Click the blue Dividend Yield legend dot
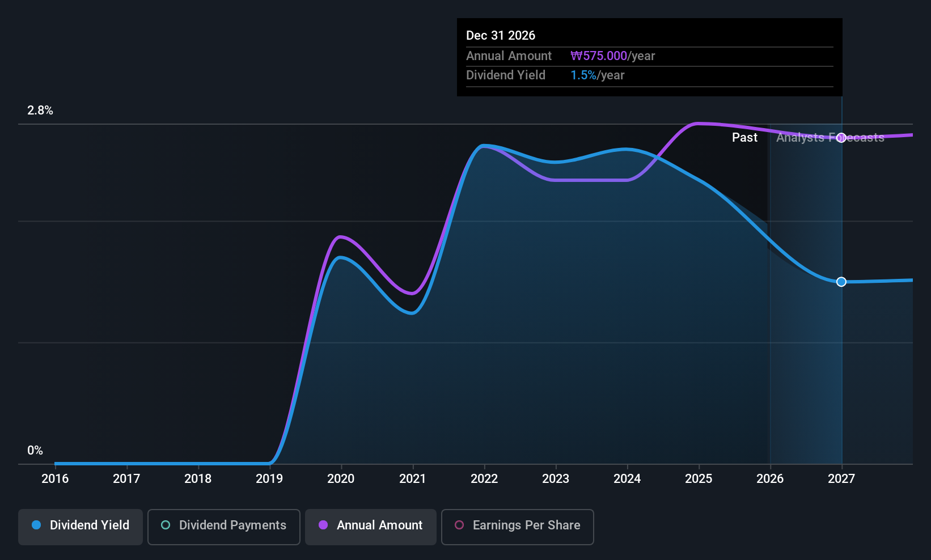The width and height of the screenshot is (931, 560). click(x=36, y=525)
